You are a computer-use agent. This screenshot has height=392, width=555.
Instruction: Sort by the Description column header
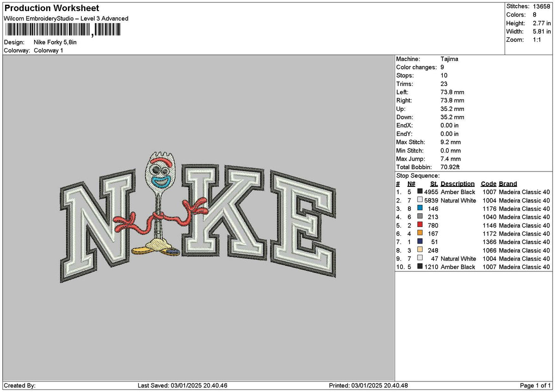[457, 184]
